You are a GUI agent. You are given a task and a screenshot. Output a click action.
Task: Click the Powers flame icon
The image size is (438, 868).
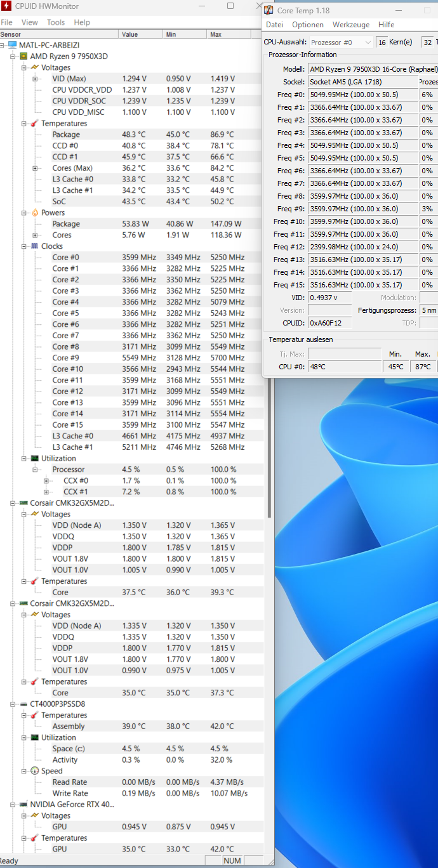34,213
